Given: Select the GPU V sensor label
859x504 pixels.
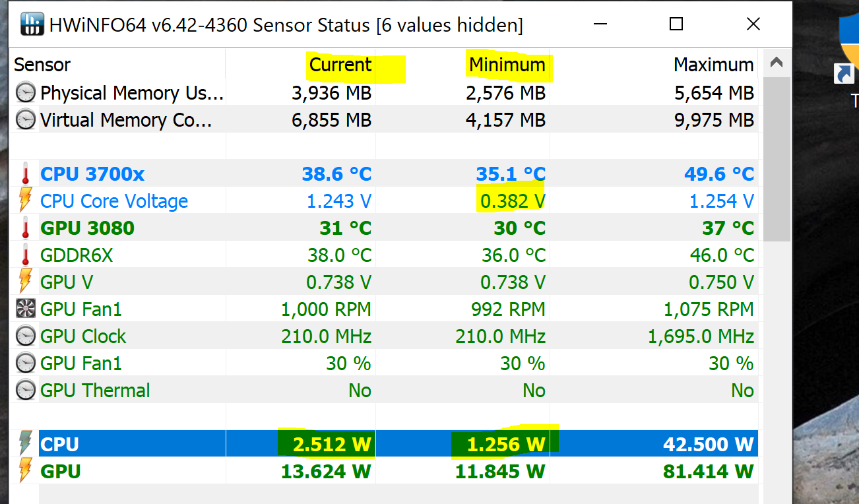Looking at the screenshot, I should point(67,282).
